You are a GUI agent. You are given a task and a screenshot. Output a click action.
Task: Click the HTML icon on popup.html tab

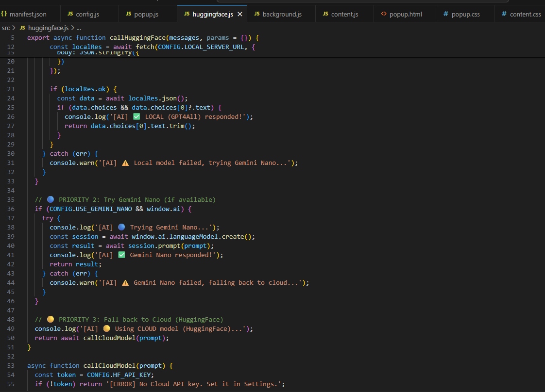pos(384,14)
